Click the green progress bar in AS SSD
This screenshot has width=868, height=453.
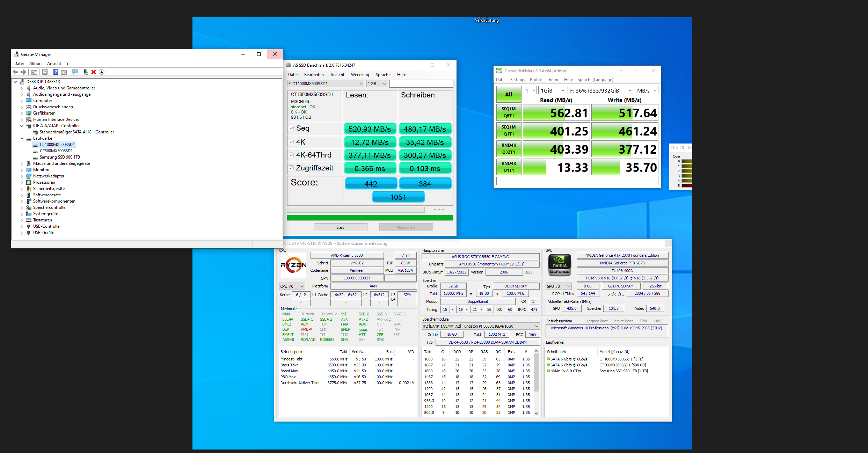pyautogui.click(x=370, y=218)
